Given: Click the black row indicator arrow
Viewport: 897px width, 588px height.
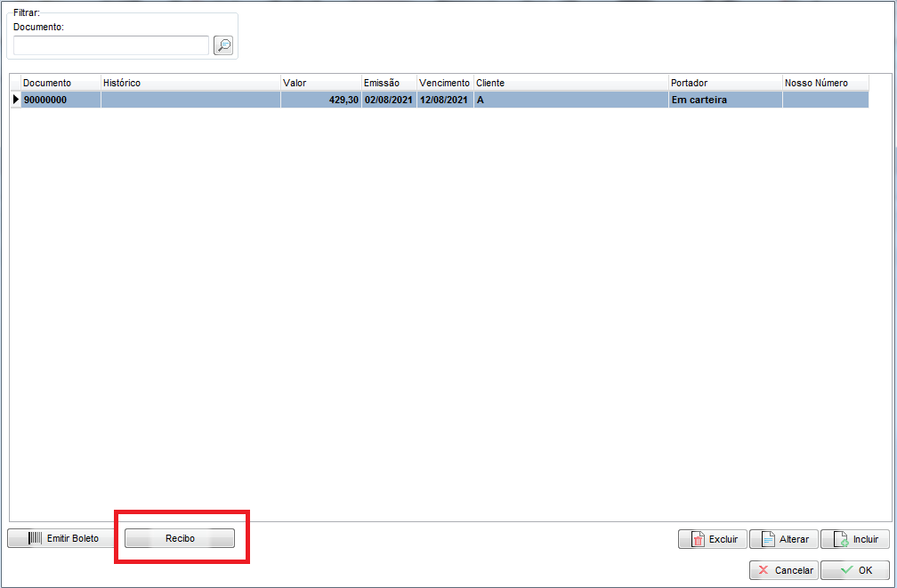Looking at the screenshot, I should [15, 100].
